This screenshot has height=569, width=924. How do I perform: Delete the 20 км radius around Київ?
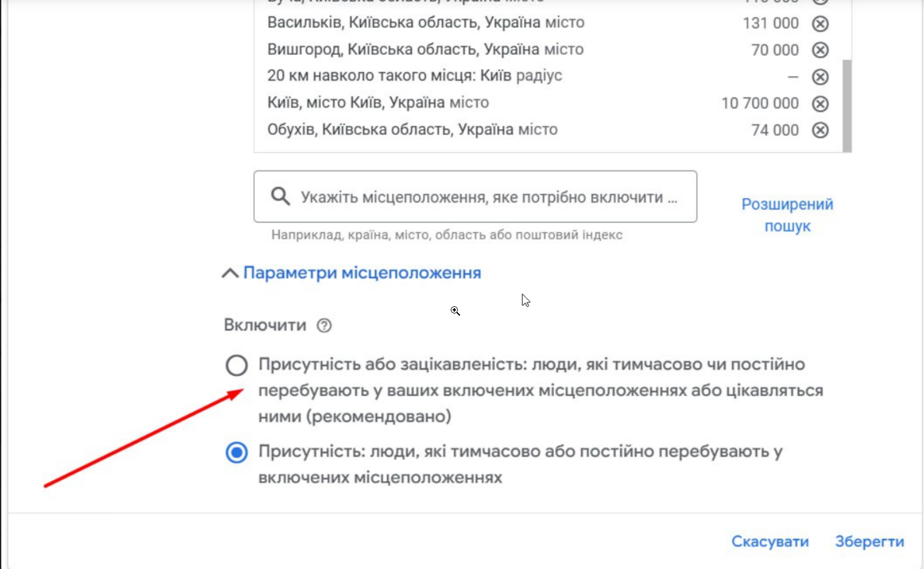point(820,77)
